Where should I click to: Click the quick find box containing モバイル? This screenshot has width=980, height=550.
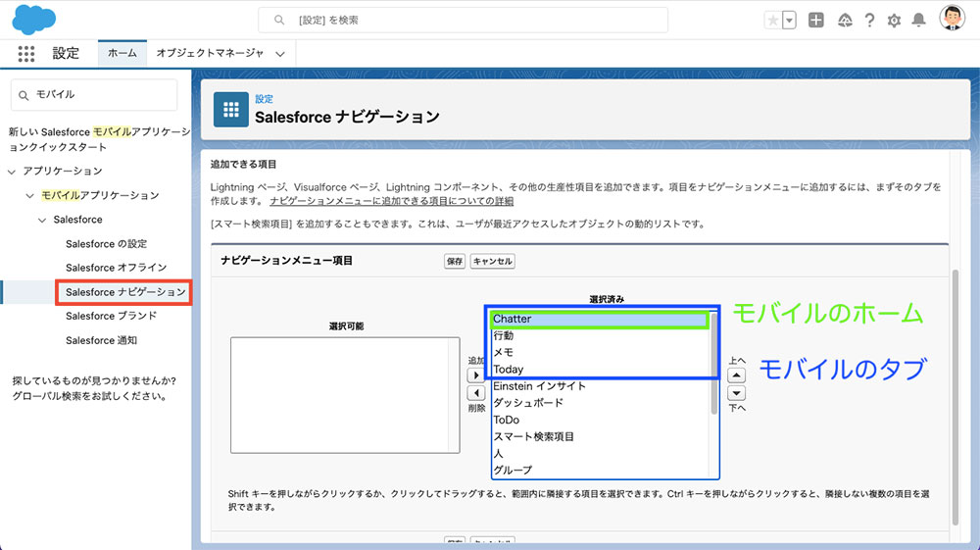[x=94, y=95]
